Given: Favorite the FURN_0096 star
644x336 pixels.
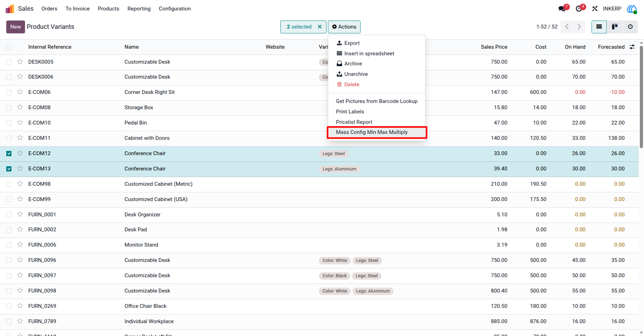Looking at the screenshot, I should tap(20, 260).
